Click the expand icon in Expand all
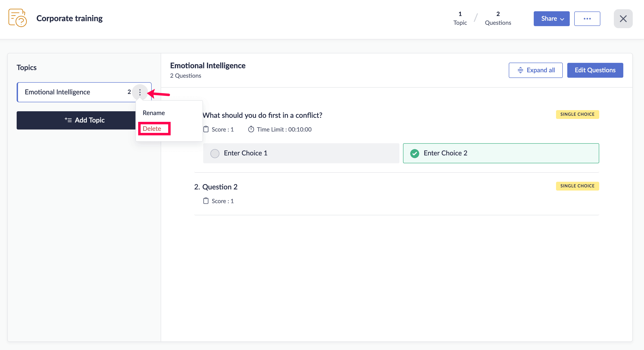 (x=520, y=70)
